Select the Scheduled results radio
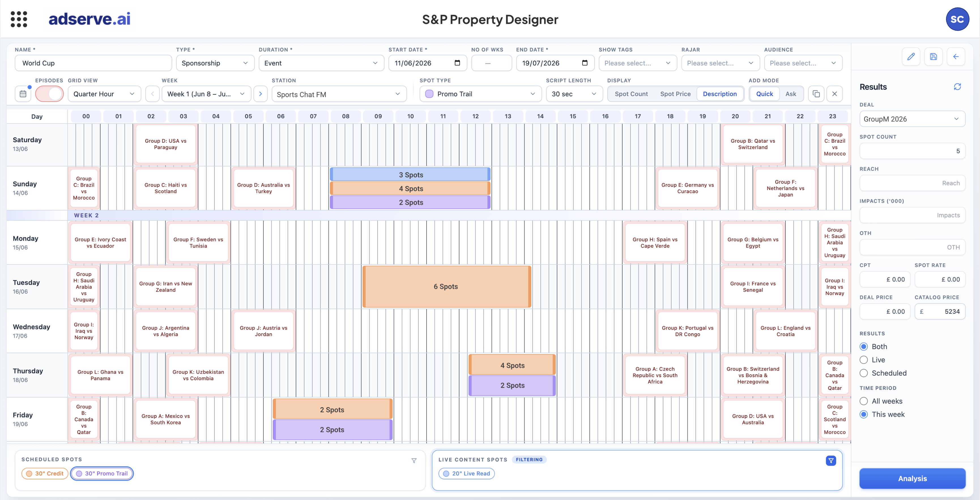The width and height of the screenshot is (980, 500). pos(864,373)
